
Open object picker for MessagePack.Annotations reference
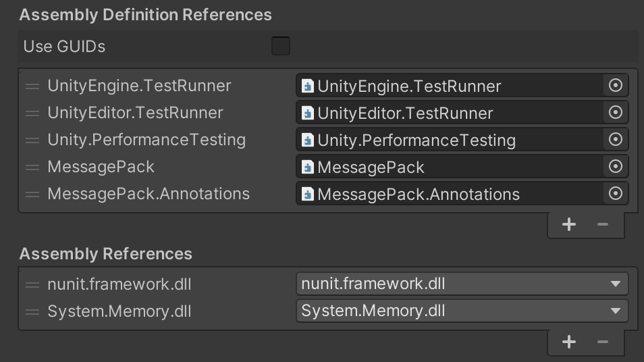pyautogui.click(x=615, y=194)
